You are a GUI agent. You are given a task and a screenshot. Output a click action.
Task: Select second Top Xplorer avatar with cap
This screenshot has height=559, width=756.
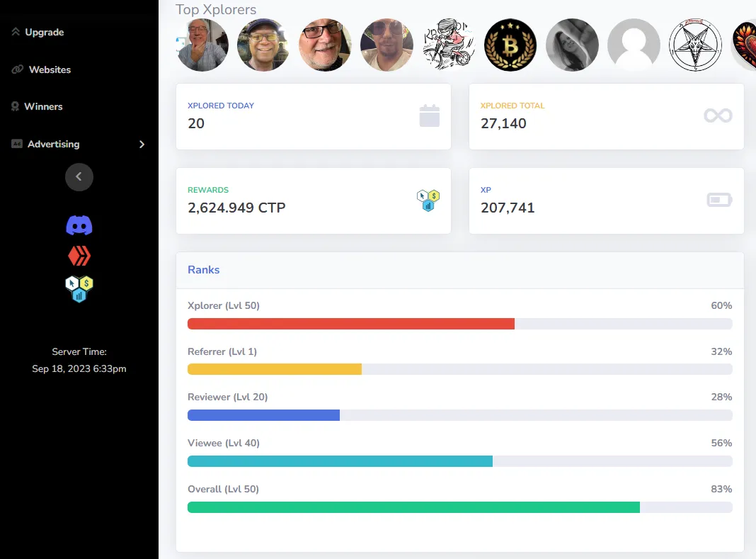tap(263, 45)
